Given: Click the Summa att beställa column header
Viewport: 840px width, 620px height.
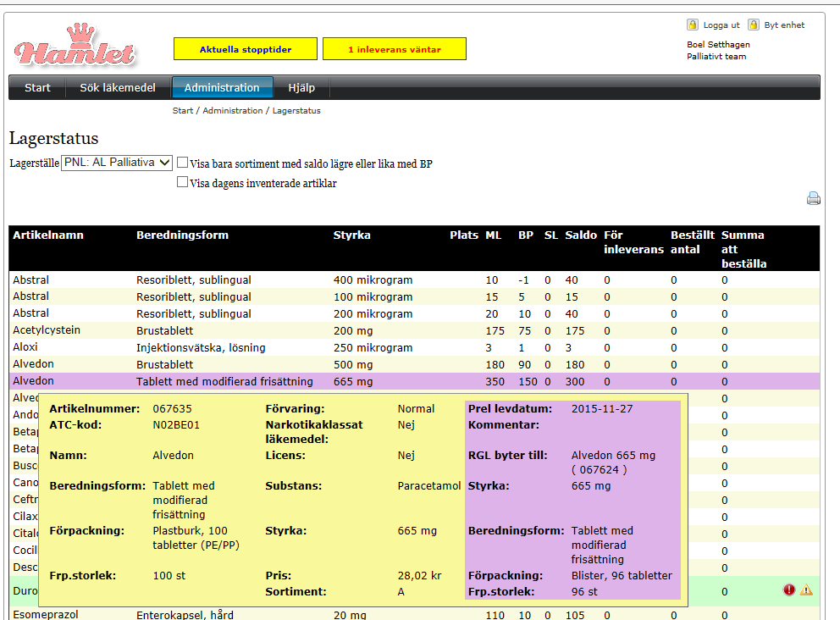Looking at the screenshot, I should coord(743,249).
